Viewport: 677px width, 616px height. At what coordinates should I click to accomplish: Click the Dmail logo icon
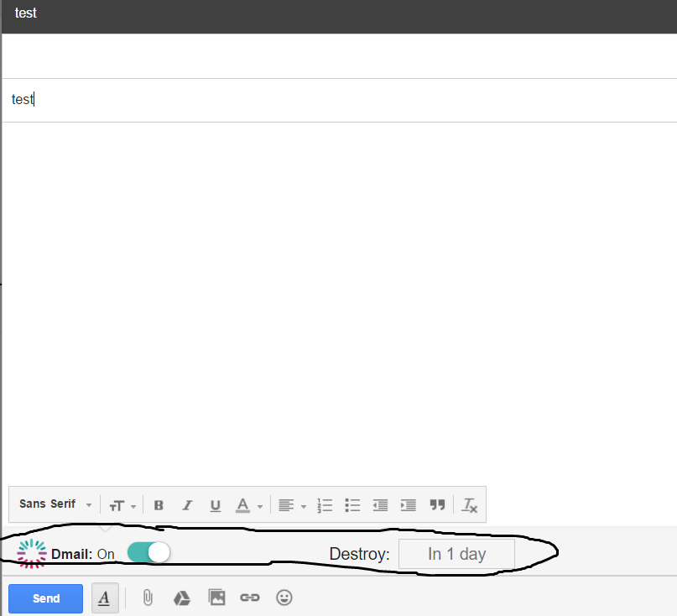click(32, 553)
